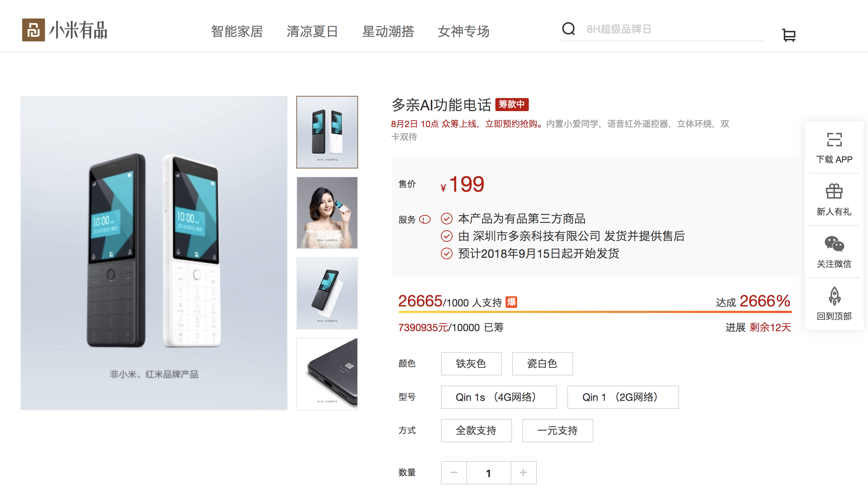The width and height of the screenshot is (868, 496).
Task: Click the Xiaomi Youpin logo
Action: coord(65,30)
